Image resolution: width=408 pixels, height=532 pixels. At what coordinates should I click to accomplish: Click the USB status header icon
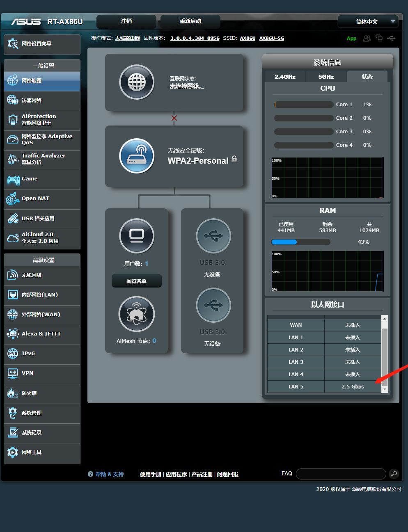[x=391, y=38]
